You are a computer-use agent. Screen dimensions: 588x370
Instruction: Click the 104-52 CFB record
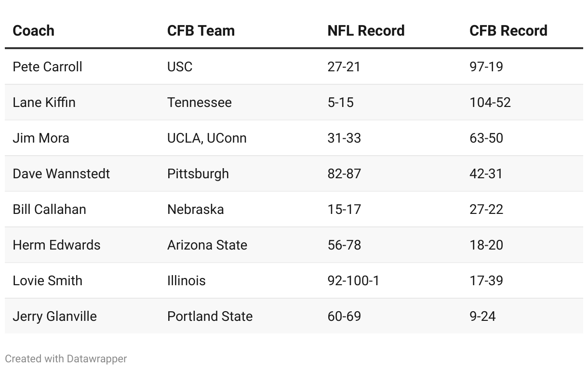coord(490,102)
